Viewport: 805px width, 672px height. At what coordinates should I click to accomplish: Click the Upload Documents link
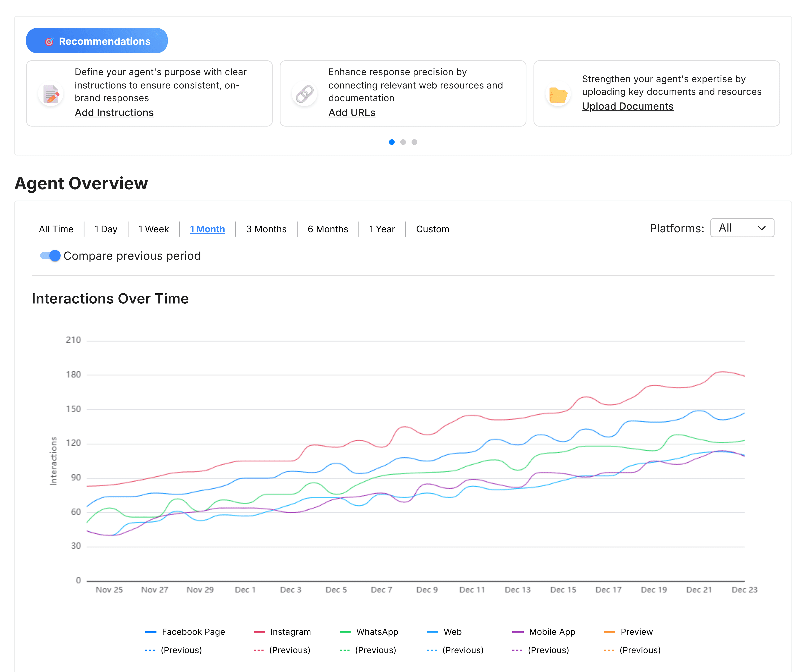click(627, 106)
